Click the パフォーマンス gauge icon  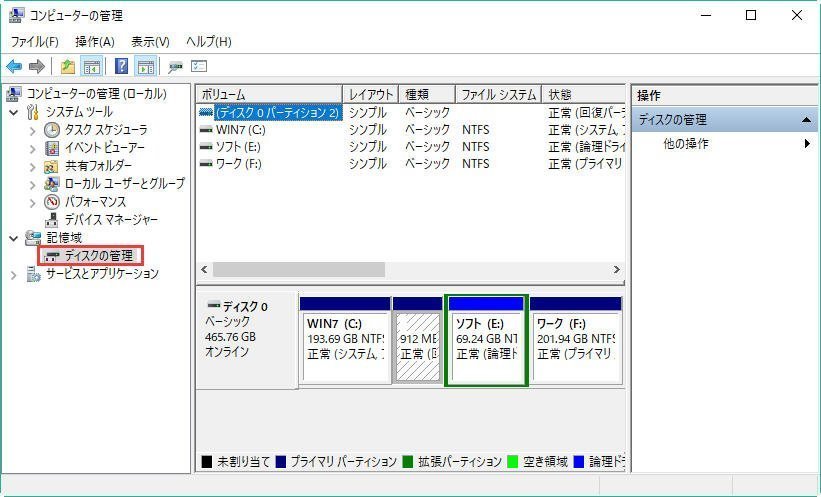[52, 202]
